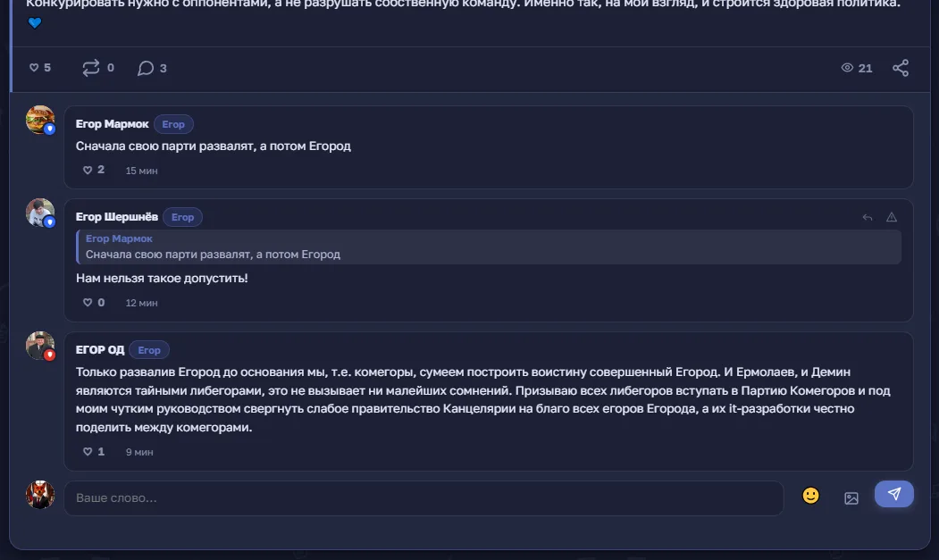Click the Егор badge next to Егор Шершнёв

(x=182, y=217)
